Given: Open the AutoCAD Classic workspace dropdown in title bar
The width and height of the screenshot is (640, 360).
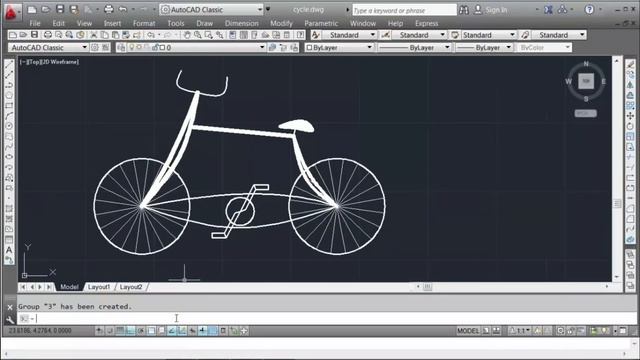Looking at the screenshot, I should click(x=211, y=9).
